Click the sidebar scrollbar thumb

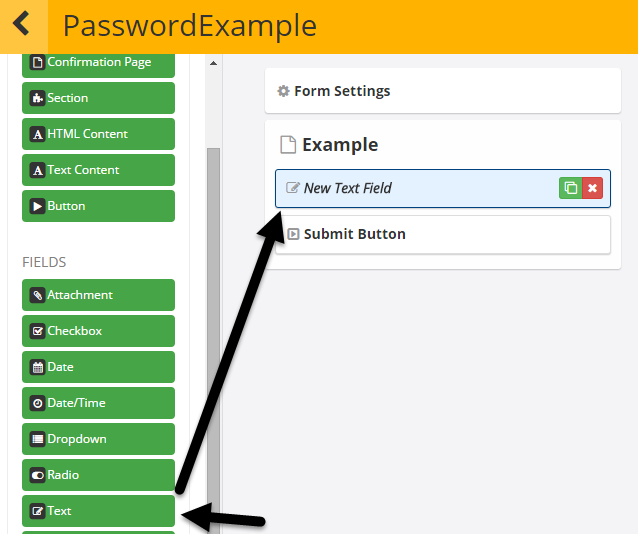point(213,341)
